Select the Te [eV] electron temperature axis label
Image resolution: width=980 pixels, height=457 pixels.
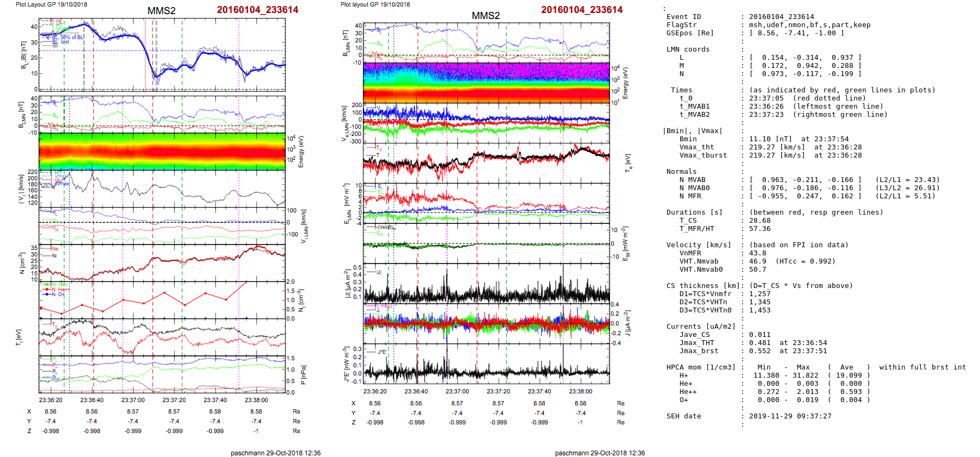click(x=628, y=162)
